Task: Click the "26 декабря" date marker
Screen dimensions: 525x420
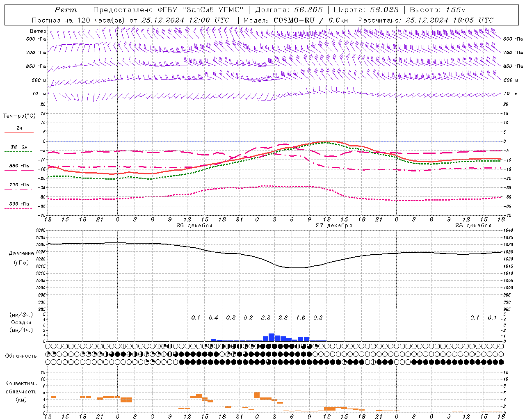Action: coord(194,226)
